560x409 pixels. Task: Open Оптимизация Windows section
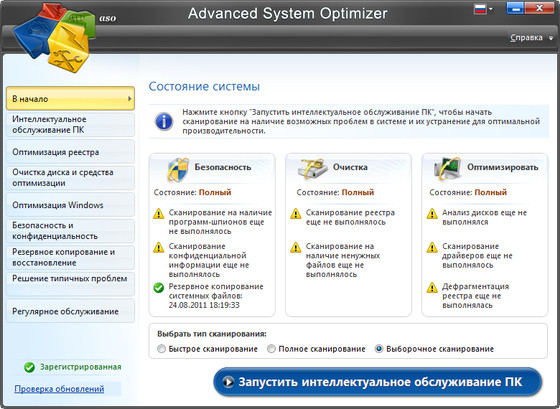70,205
